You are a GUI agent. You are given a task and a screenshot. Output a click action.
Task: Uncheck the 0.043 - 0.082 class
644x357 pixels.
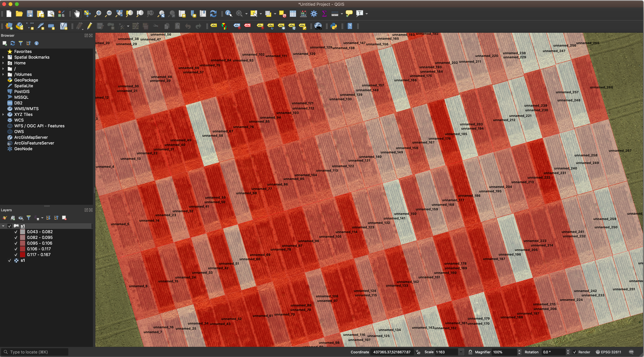tap(16, 232)
